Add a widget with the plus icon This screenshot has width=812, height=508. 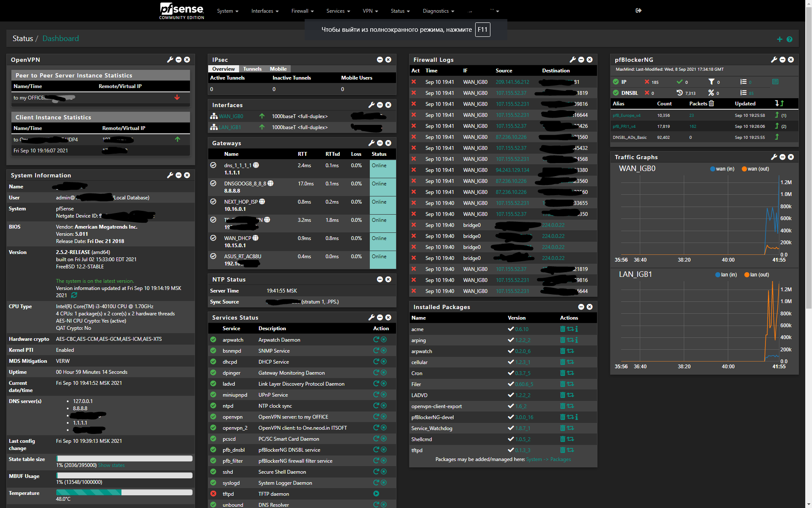coord(779,39)
